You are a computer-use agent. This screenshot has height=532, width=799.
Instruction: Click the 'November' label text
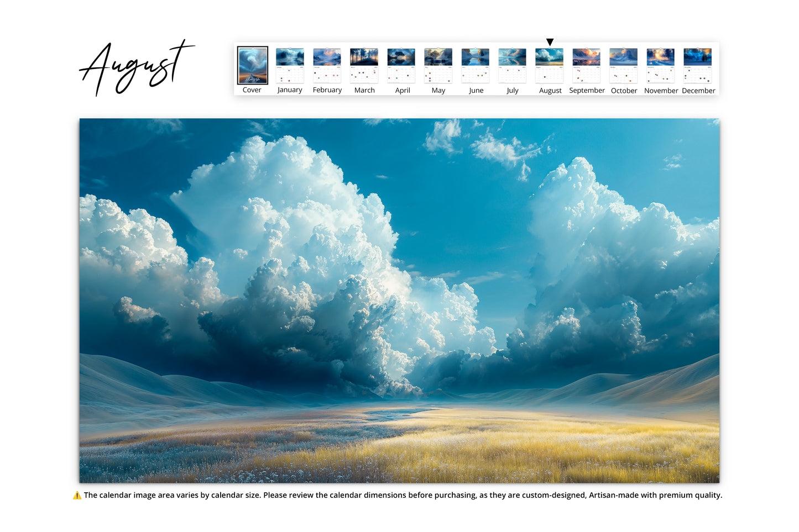(x=661, y=91)
